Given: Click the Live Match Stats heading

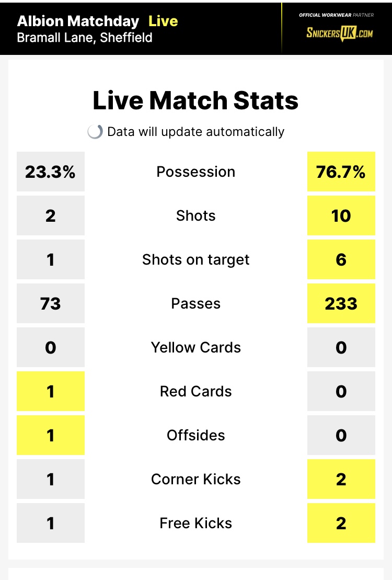Looking at the screenshot, I should 195,100.
